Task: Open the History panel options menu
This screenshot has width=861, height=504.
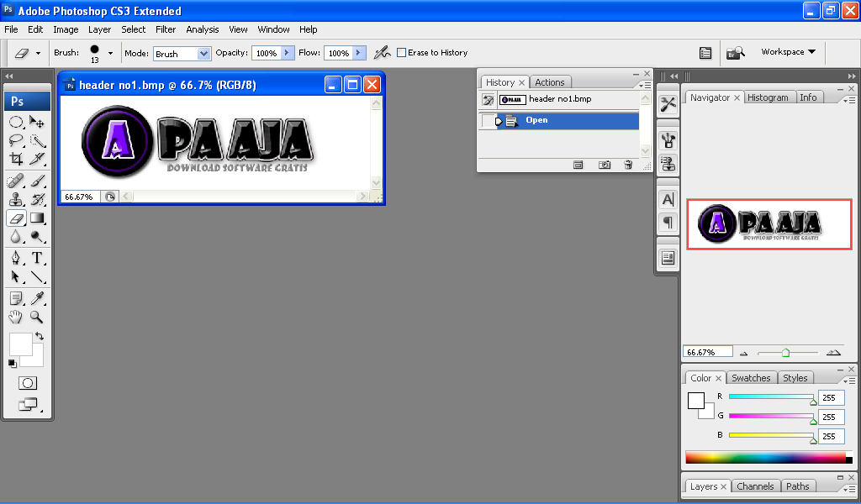Action: click(x=645, y=86)
